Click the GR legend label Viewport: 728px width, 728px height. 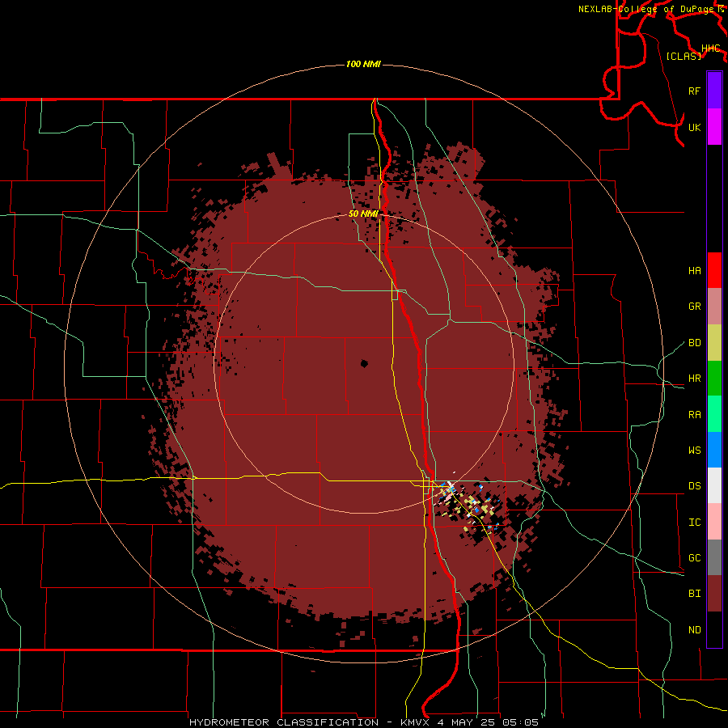point(695,307)
